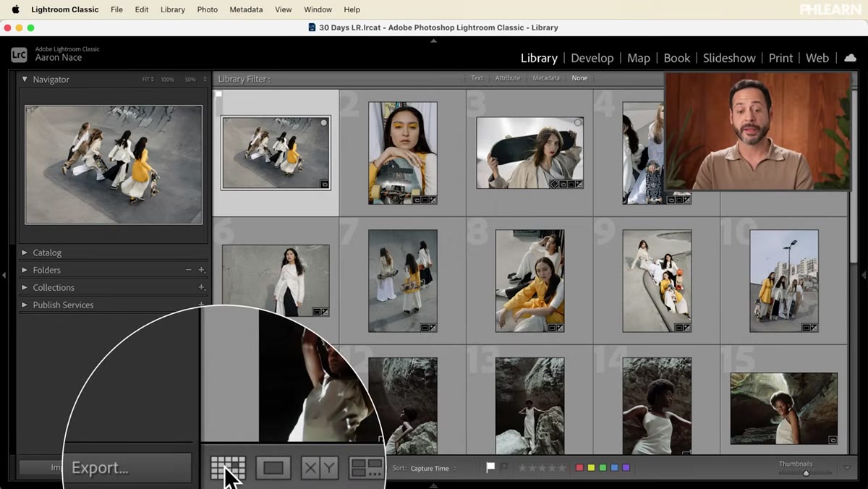Open Compare view with the XY icon
The width and height of the screenshot is (868, 489).
coord(319,468)
